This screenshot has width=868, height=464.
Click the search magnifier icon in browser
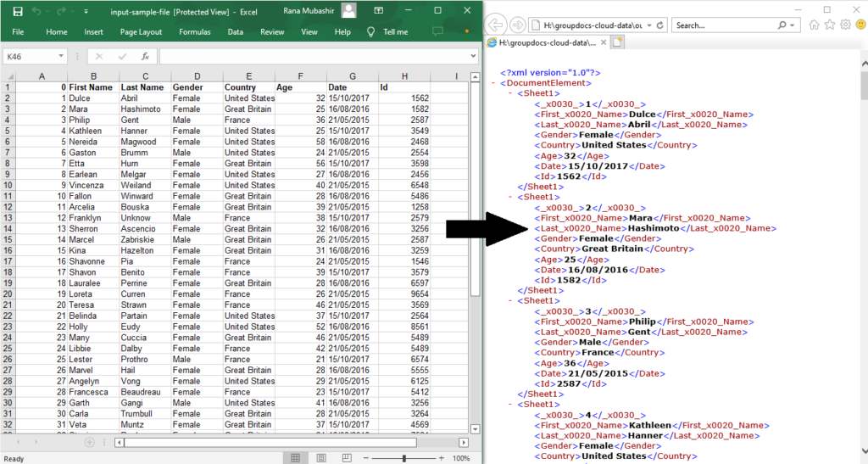[x=782, y=25]
